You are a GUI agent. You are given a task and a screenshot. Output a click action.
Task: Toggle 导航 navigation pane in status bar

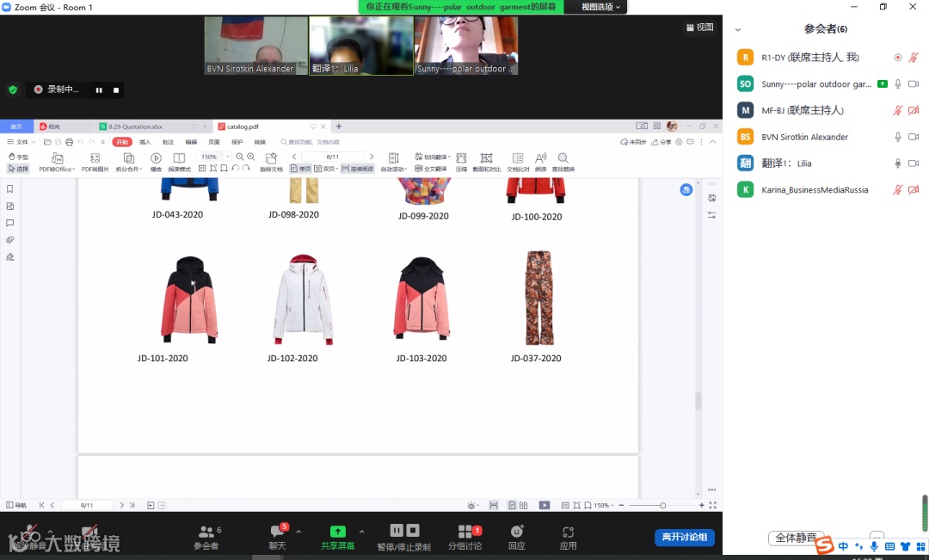tap(16, 506)
